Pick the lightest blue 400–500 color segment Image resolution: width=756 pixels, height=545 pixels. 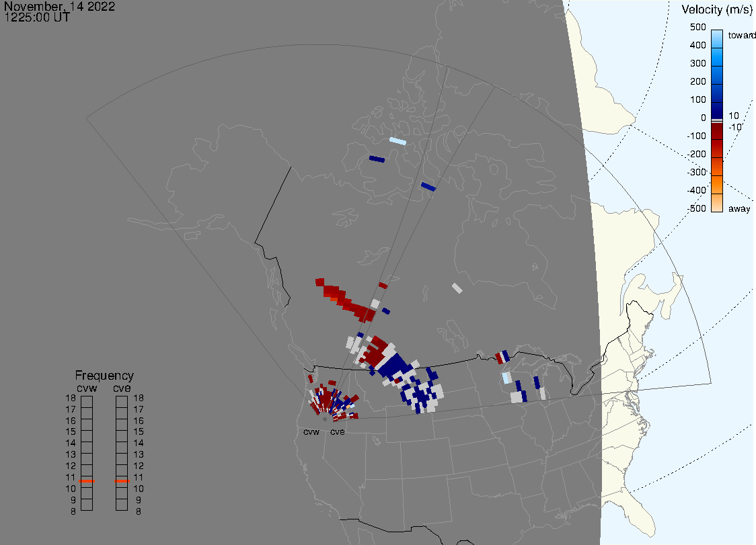[717, 39]
